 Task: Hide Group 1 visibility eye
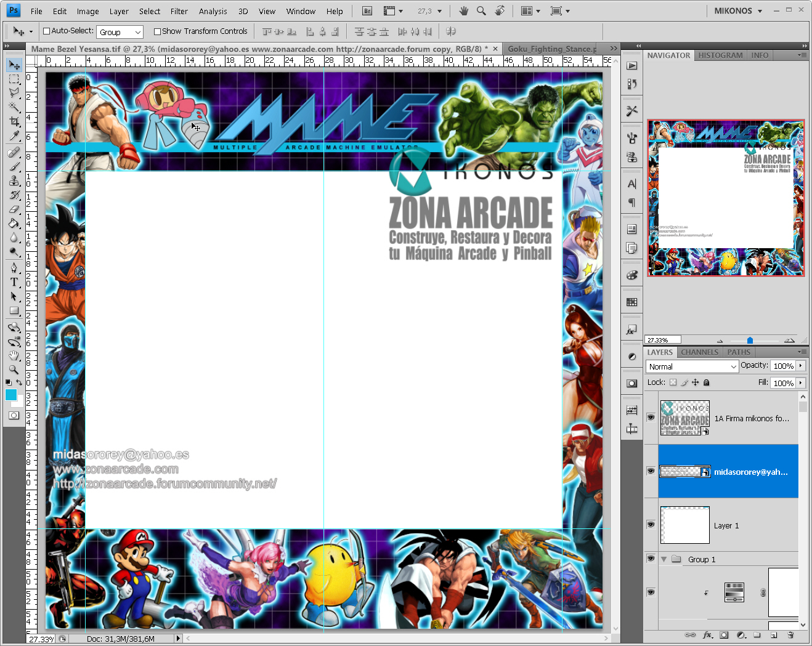(x=651, y=559)
